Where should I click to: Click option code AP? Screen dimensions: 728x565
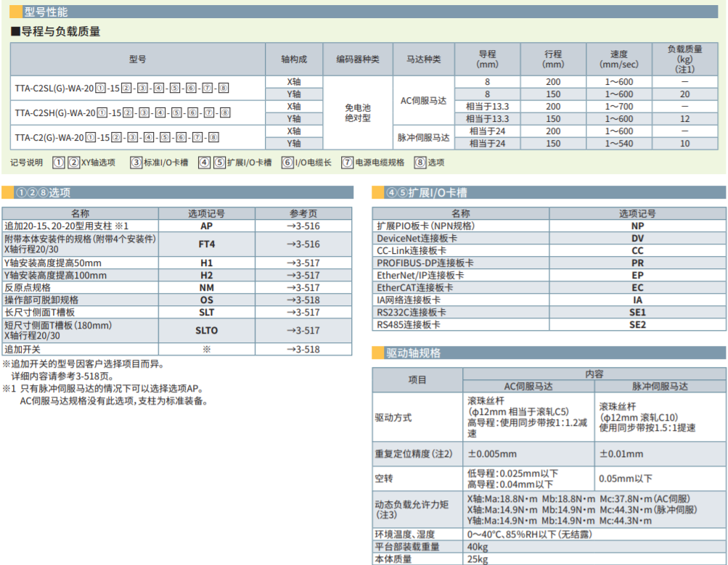[207, 226]
